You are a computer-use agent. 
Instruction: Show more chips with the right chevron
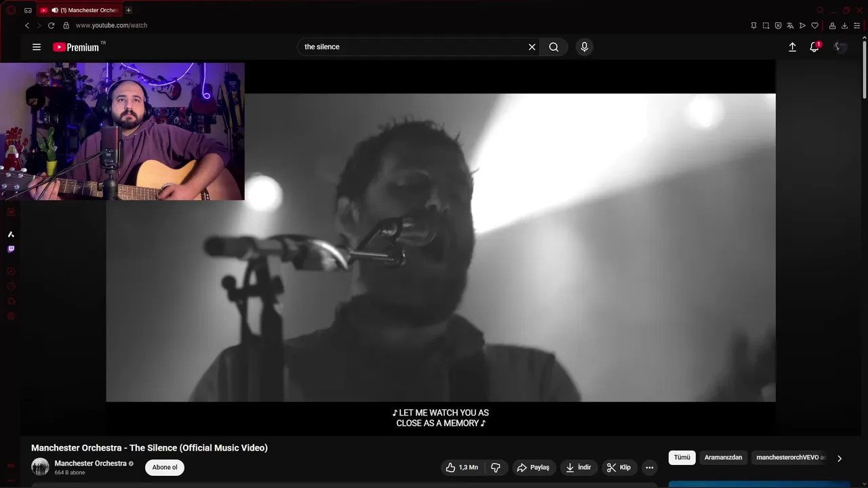[840, 458]
